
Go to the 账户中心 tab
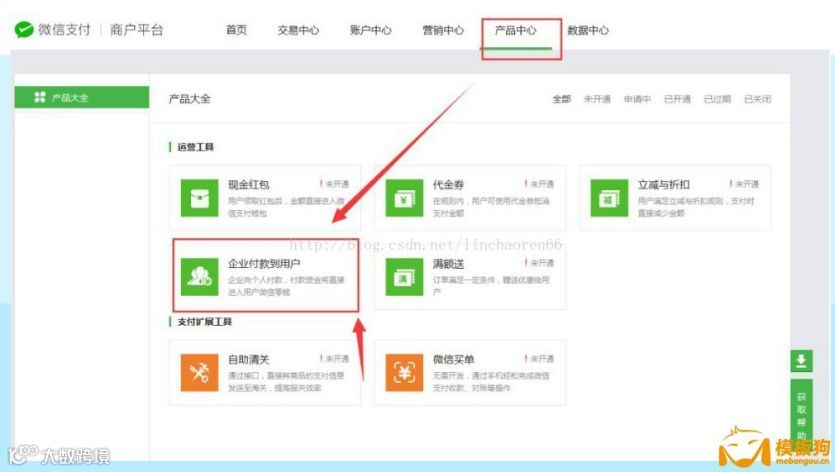(x=371, y=30)
